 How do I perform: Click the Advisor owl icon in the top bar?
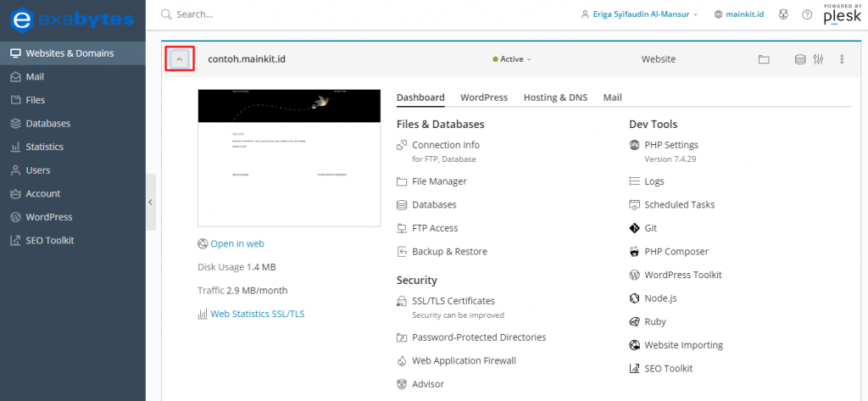(783, 14)
